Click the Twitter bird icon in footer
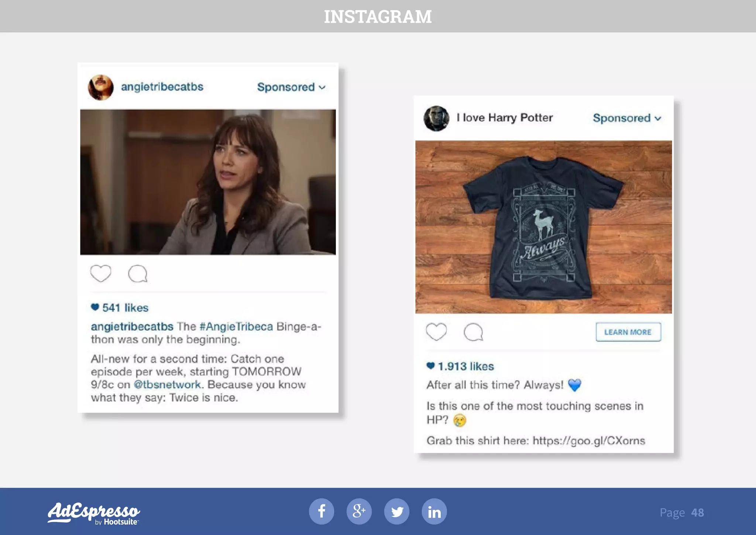Viewport: 756px width, 535px height. pyautogui.click(x=397, y=511)
